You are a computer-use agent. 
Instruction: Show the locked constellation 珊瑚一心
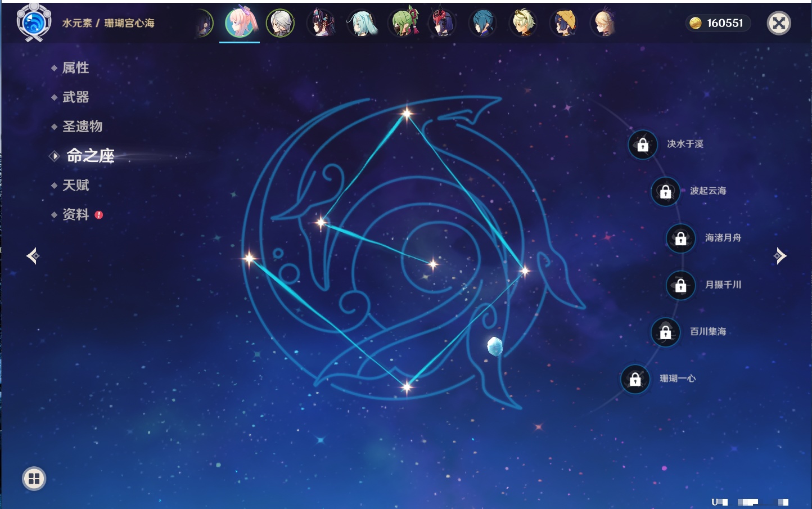tap(635, 379)
